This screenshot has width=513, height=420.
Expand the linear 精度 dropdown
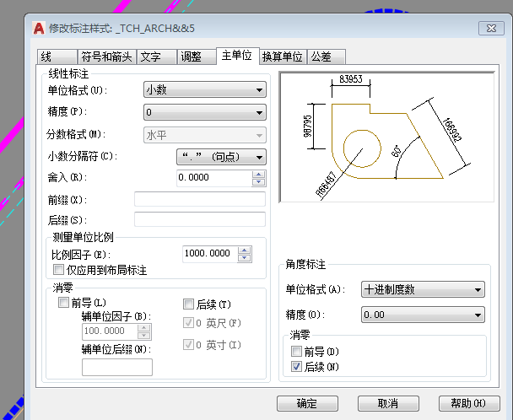click(205, 112)
